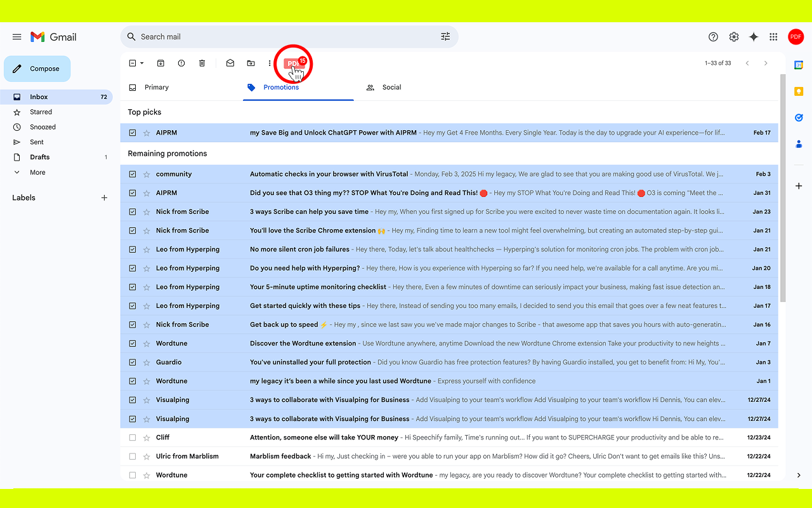Open Gmail settings gear
Viewport: 812px width, 508px height.
click(x=734, y=37)
